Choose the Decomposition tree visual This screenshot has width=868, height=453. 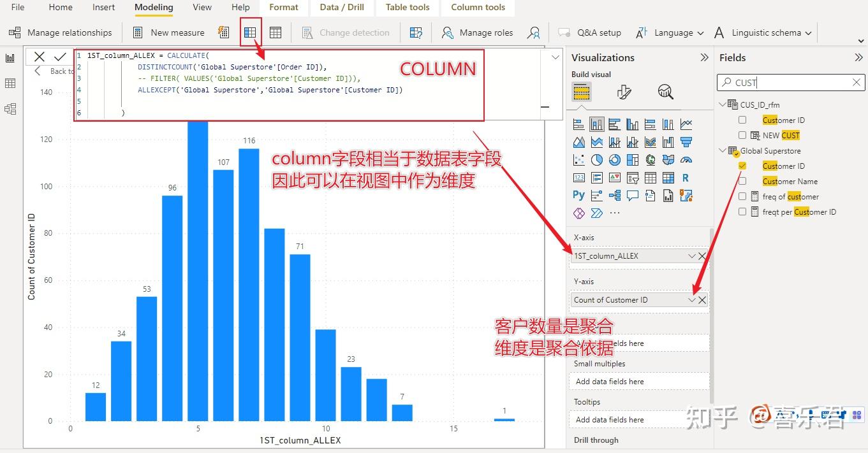[x=615, y=196]
